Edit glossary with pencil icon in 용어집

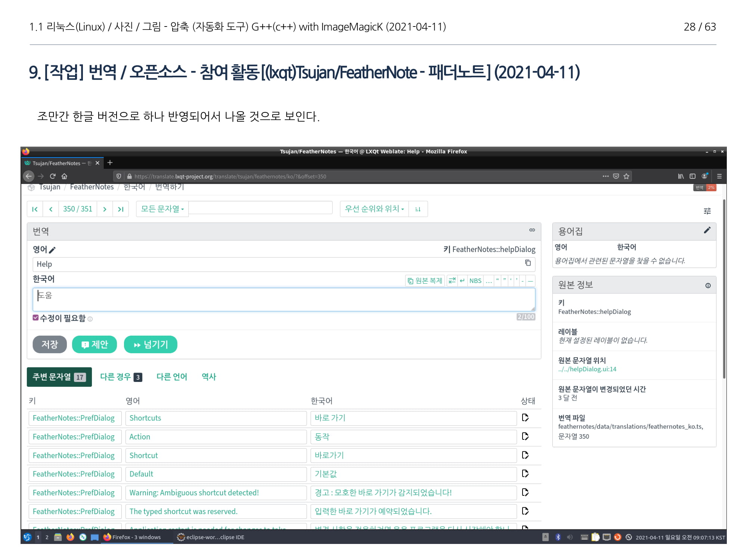[707, 230]
